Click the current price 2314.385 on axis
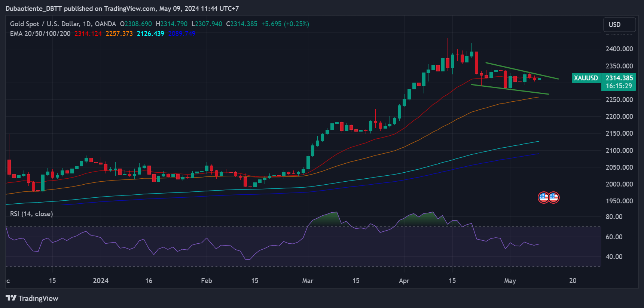 pyautogui.click(x=619, y=78)
